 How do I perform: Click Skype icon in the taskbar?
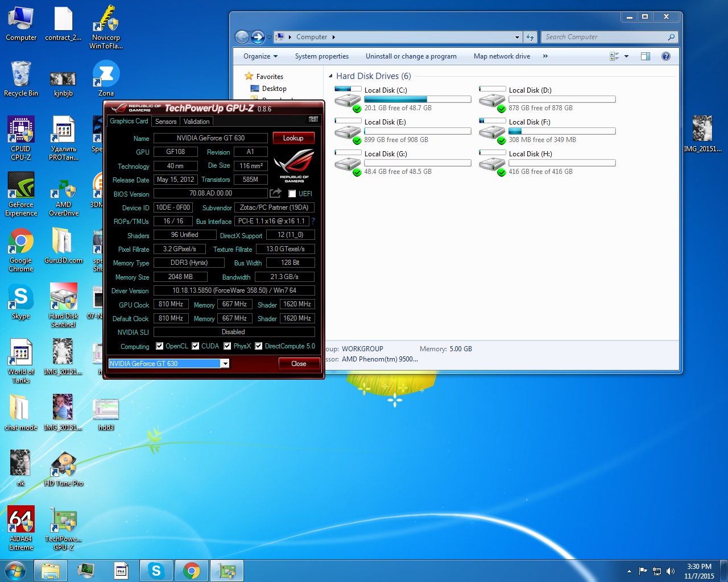pos(156,571)
